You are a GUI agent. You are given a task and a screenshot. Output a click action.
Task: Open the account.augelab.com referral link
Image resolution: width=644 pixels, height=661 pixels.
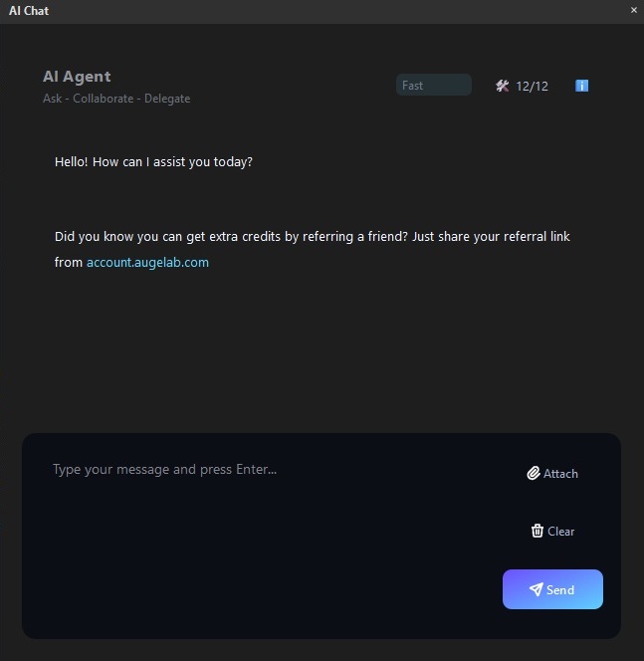point(147,263)
